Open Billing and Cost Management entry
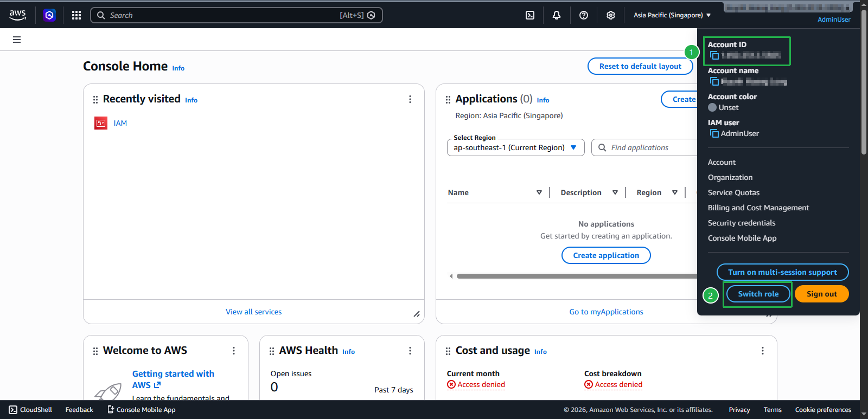 click(758, 208)
